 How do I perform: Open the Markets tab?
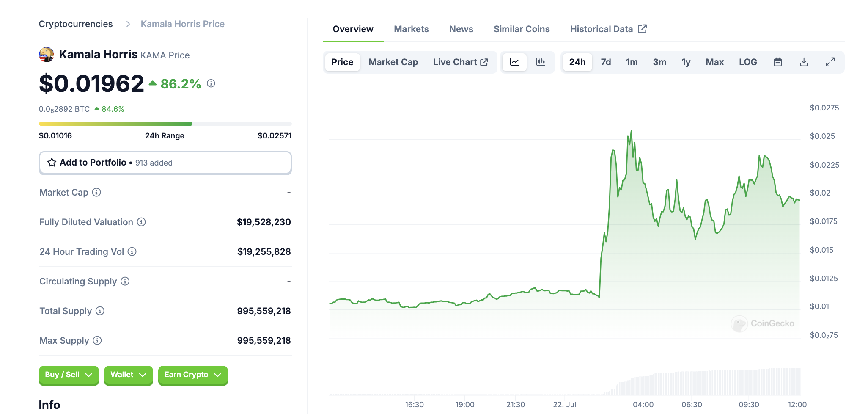point(411,29)
